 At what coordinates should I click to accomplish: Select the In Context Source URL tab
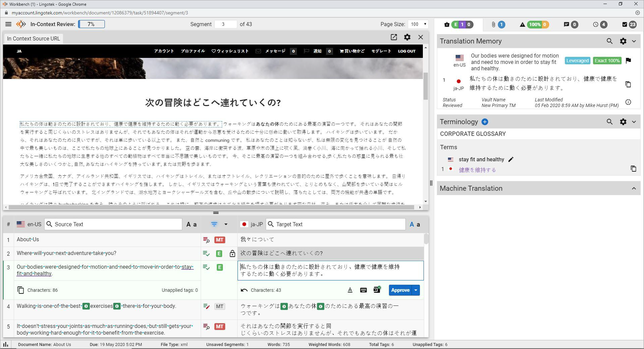click(34, 38)
